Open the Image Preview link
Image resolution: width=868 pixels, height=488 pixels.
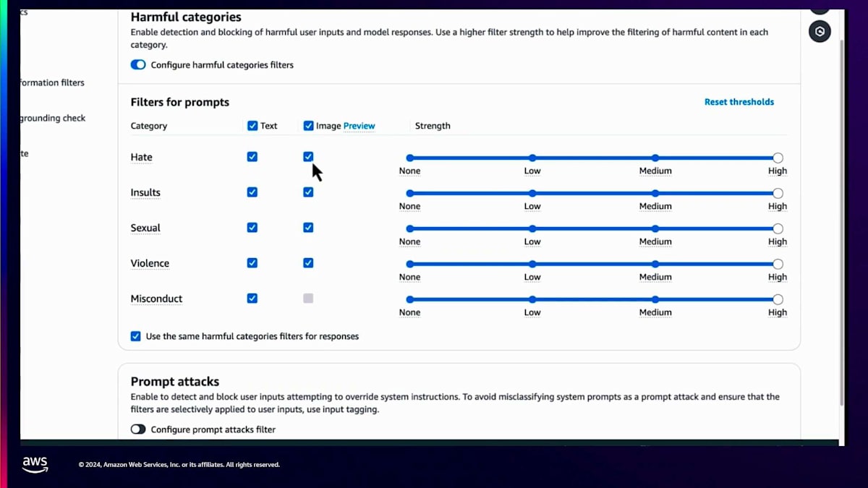359,126
